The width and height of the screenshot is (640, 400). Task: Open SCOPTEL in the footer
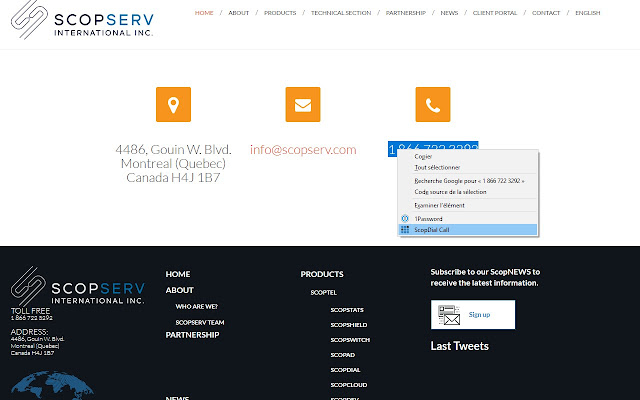tap(324, 293)
